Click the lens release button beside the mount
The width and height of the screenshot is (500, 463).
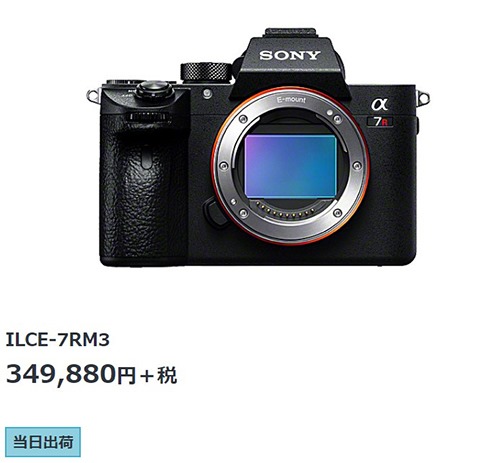point(213,211)
